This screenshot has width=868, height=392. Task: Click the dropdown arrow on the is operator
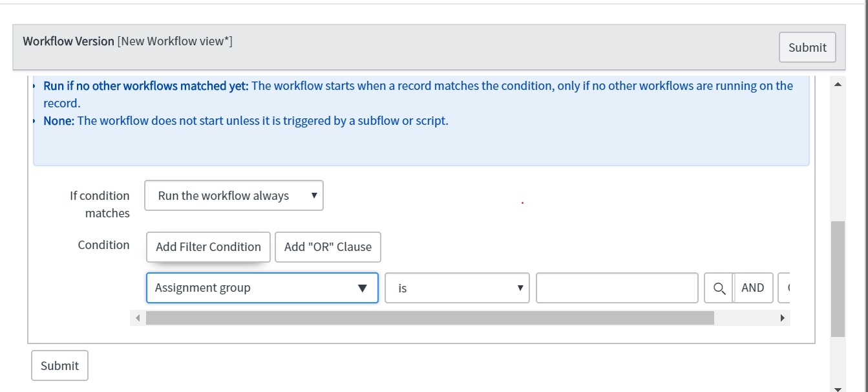pyautogui.click(x=520, y=288)
